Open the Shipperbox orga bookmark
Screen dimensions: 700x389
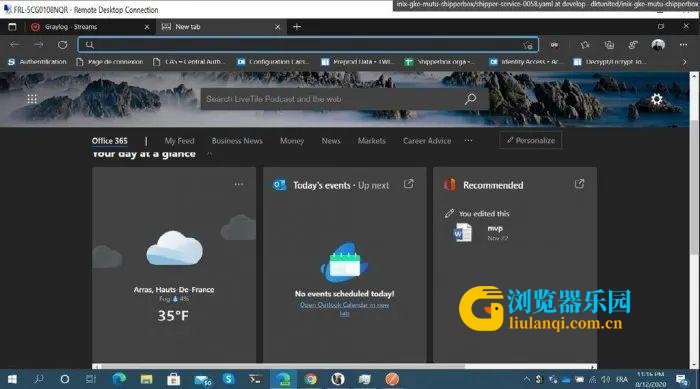[x=440, y=62]
